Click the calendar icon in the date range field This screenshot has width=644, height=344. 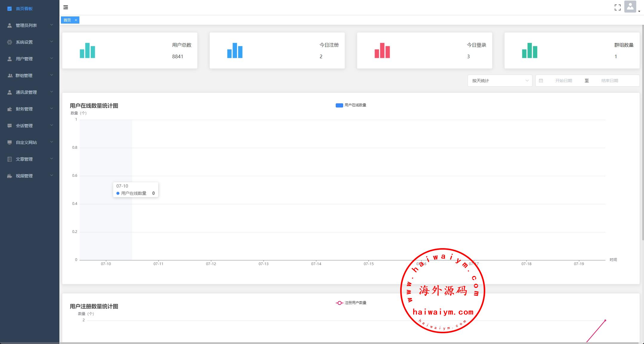[541, 81]
